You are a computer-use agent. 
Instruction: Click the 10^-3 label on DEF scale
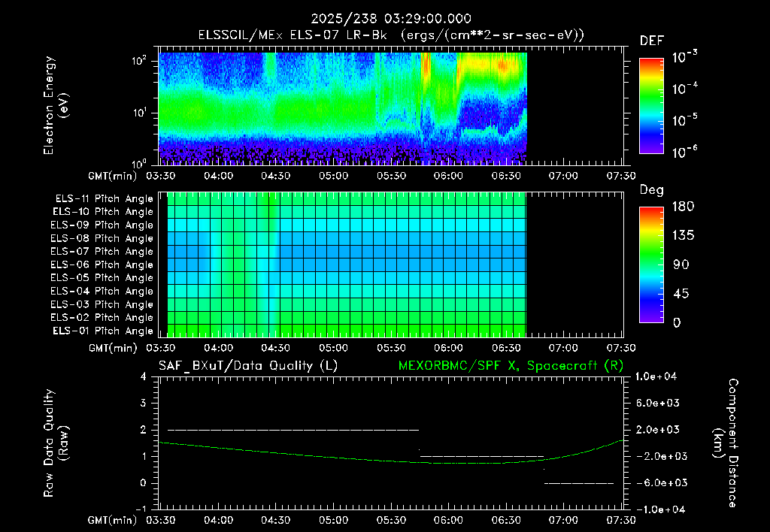684,57
